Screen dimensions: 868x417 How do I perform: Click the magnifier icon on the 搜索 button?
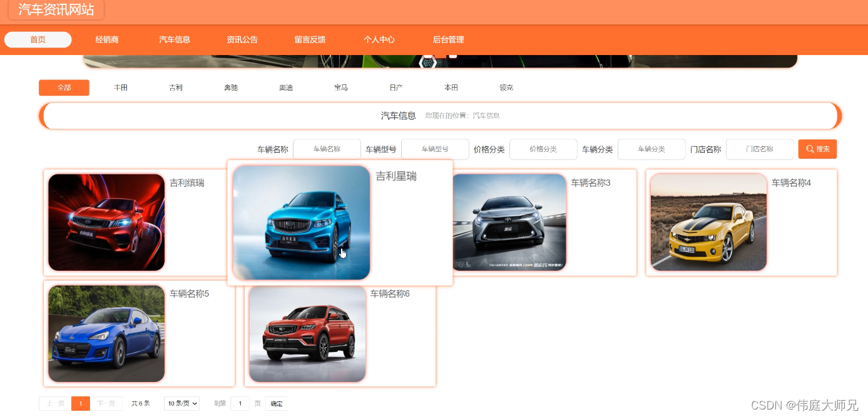810,149
